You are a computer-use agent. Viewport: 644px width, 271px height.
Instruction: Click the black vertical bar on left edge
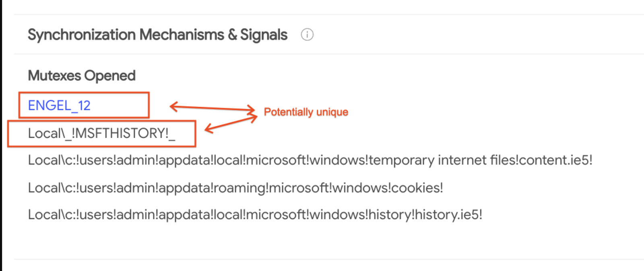[x=1, y=135]
